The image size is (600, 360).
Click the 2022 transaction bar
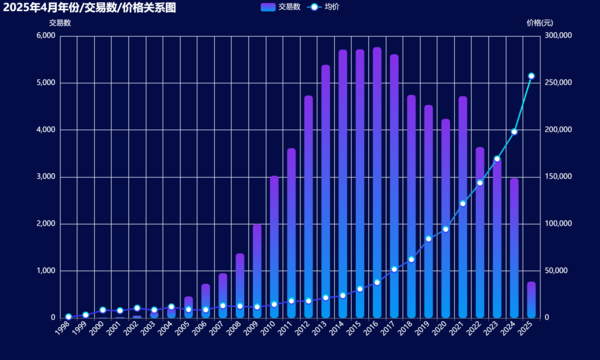480,232
